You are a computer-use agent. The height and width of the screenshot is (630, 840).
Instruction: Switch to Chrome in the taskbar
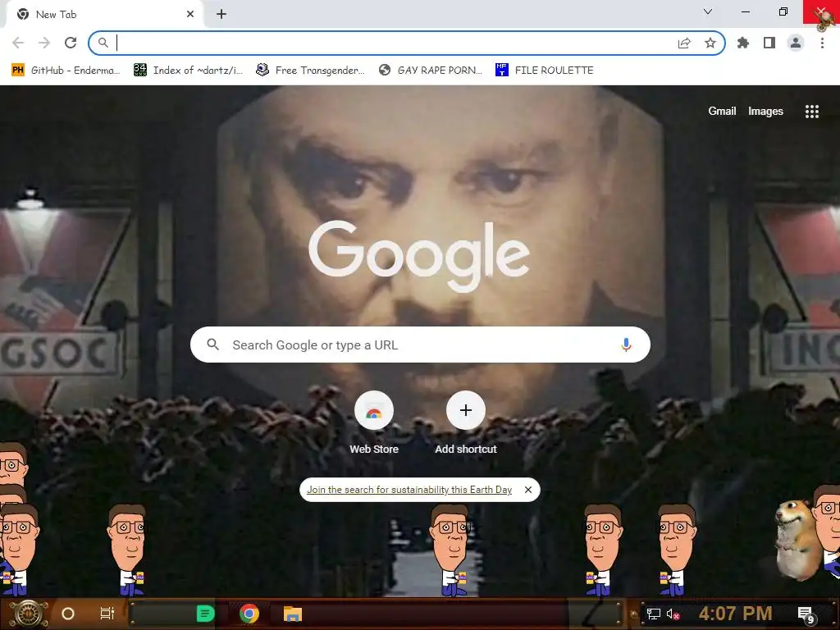point(249,614)
